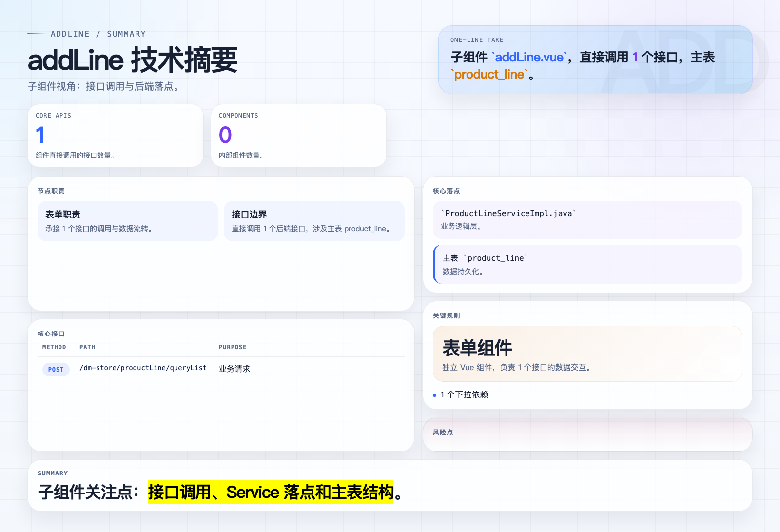The image size is (780, 532).
Task: Click the 1 个下拉依赖 bullet item
Action: tap(464, 394)
